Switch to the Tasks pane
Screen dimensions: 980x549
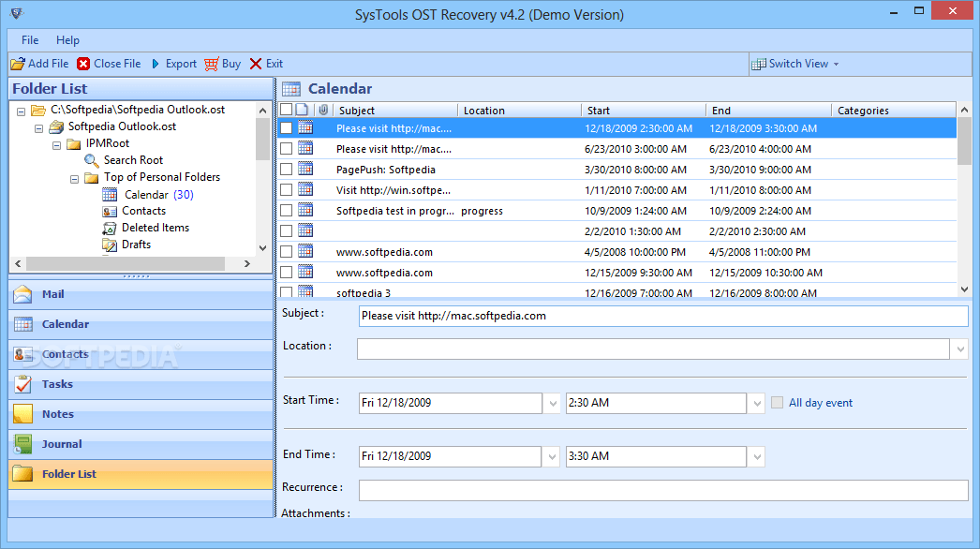click(x=22, y=384)
